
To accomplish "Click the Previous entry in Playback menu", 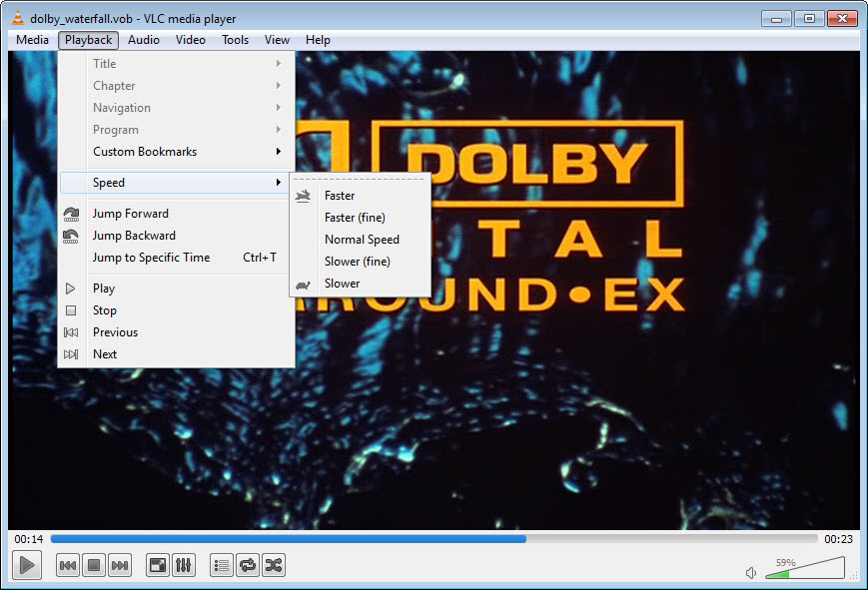I will coord(176,332).
